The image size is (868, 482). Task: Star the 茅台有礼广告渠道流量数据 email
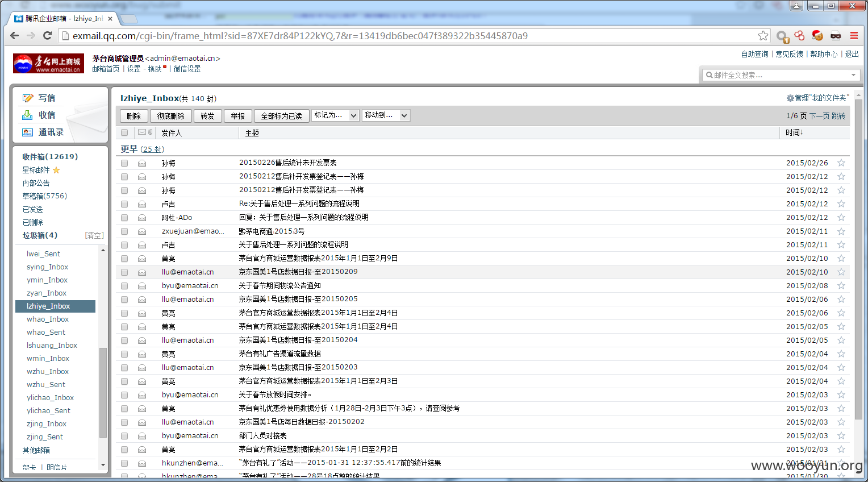click(x=841, y=354)
